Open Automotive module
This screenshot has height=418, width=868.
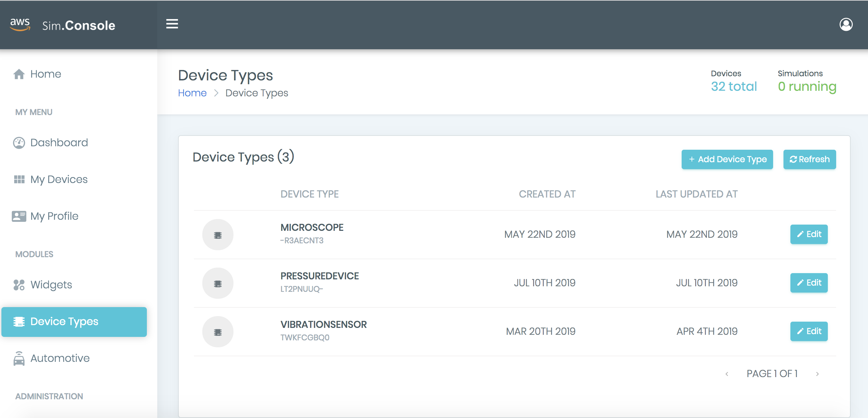(60, 358)
